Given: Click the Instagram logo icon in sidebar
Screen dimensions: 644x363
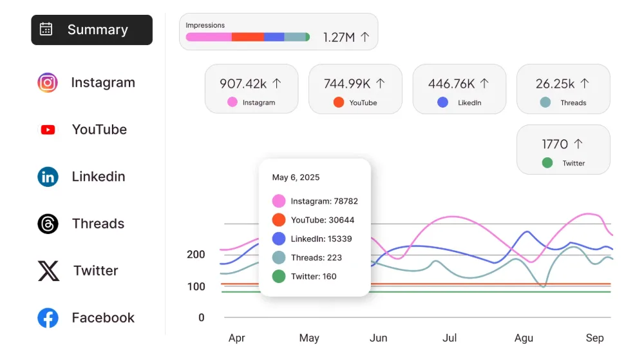Looking at the screenshot, I should (x=48, y=83).
